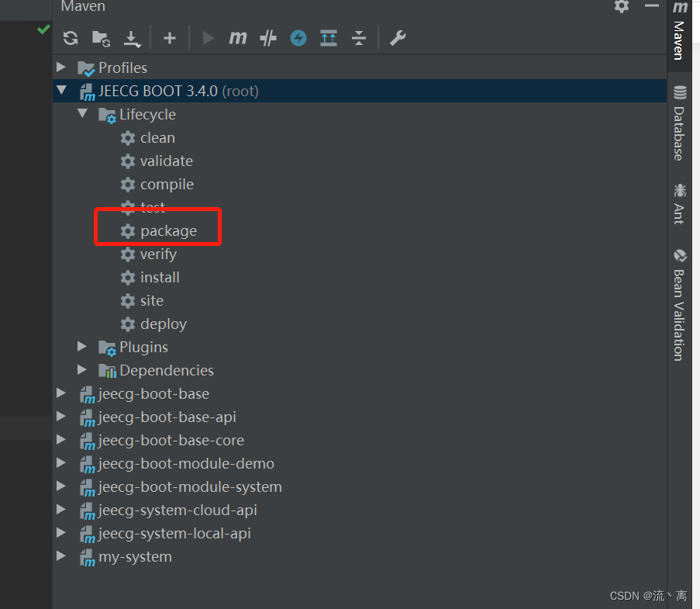
Task: Open Maven settings wrench icon
Action: 398,38
